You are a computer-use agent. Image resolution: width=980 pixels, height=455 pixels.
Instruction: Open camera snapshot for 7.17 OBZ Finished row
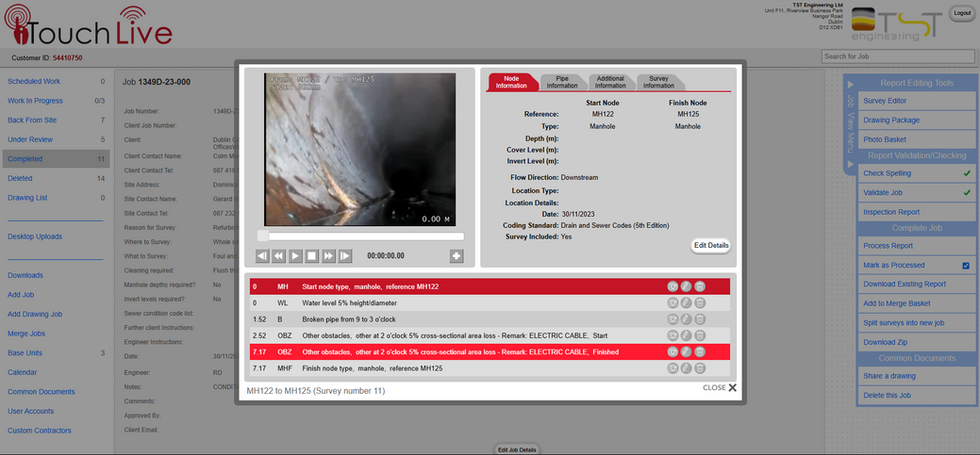tap(673, 352)
